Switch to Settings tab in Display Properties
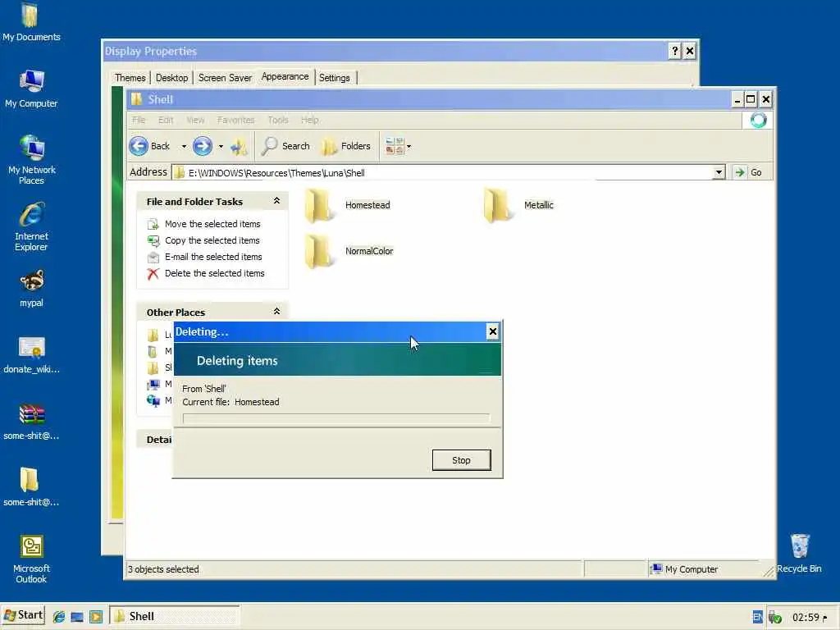This screenshot has width=840, height=630. click(x=335, y=78)
